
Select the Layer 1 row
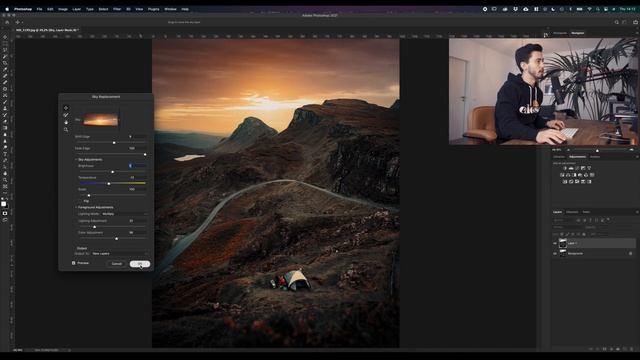point(594,243)
